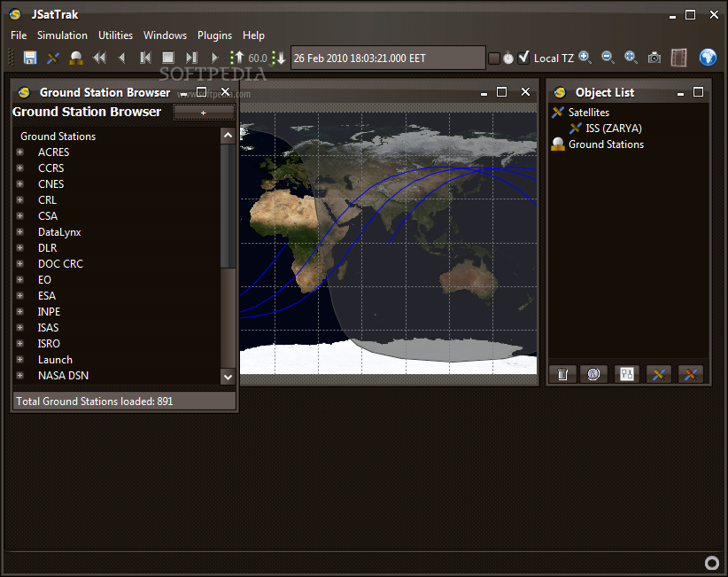Open a new 3D globe window
Viewport: 728px width, 577px height.
pyautogui.click(x=708, y=58)
